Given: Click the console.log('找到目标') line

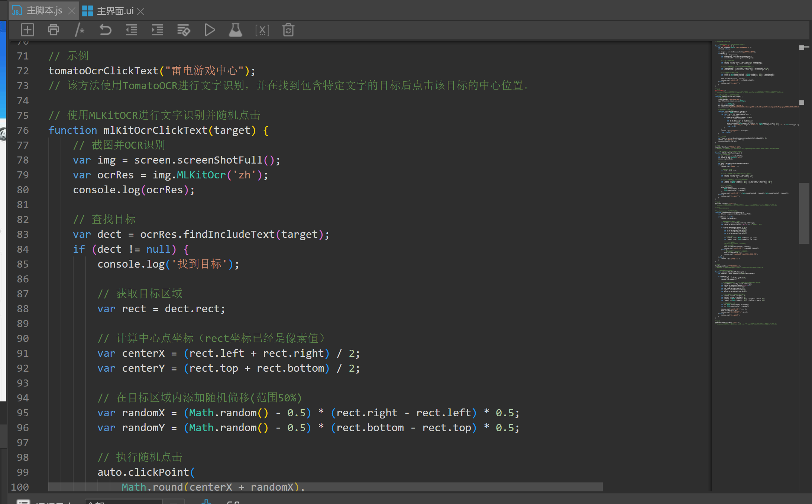Looking at the screenshot, I should (x=168, y=264).
